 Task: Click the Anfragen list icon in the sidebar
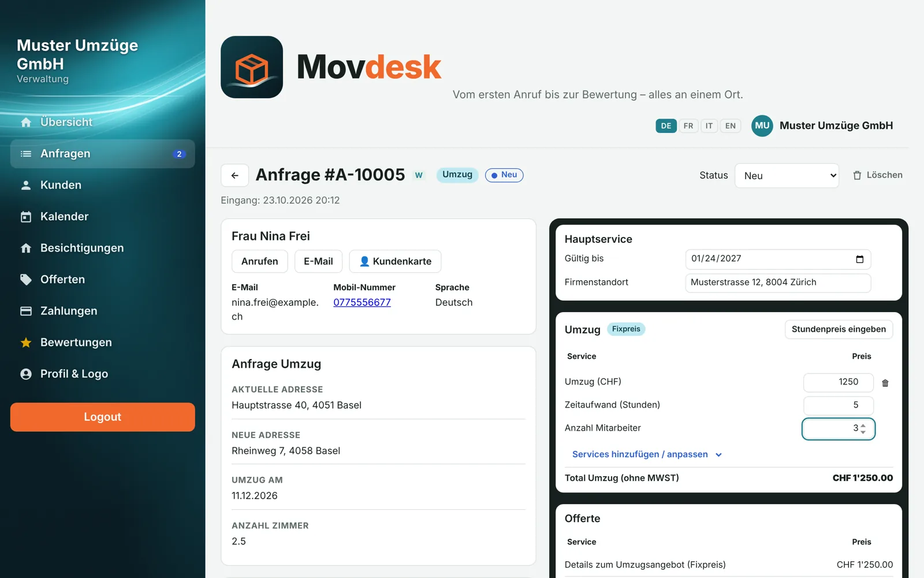26,154
